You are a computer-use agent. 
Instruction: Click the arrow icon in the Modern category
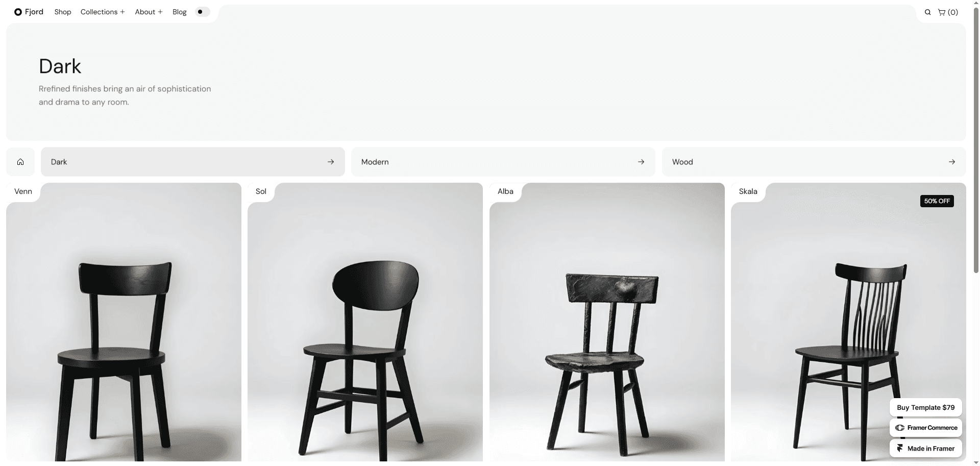click(x=641, y=162)
